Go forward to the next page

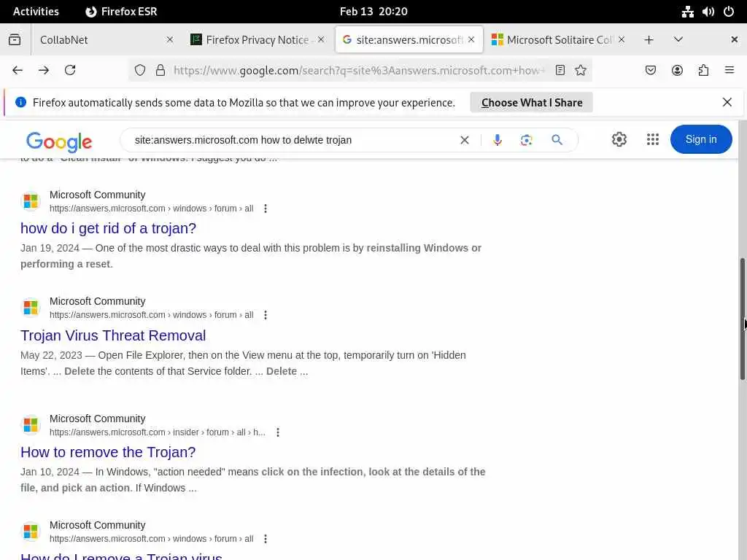click(44, 71)
